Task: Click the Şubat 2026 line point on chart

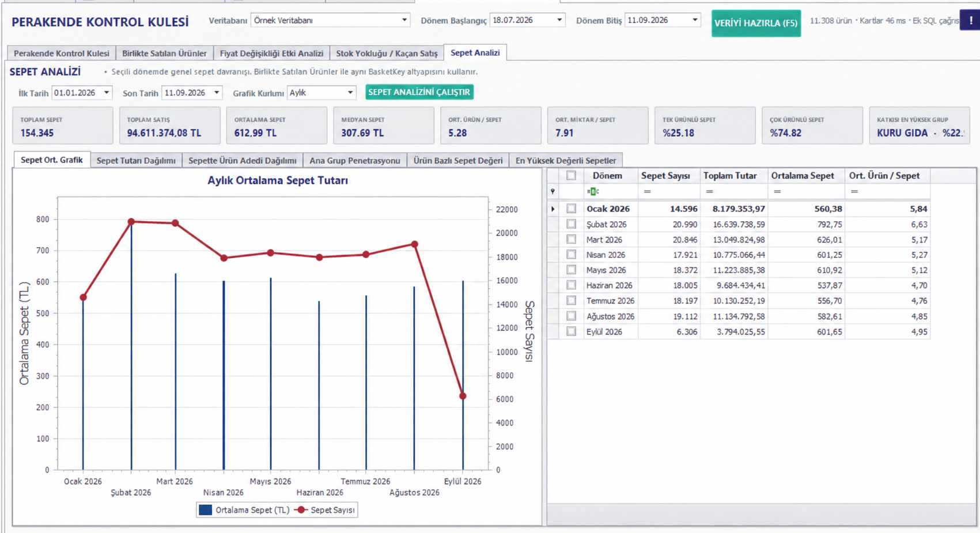Action: coord(131,222)
